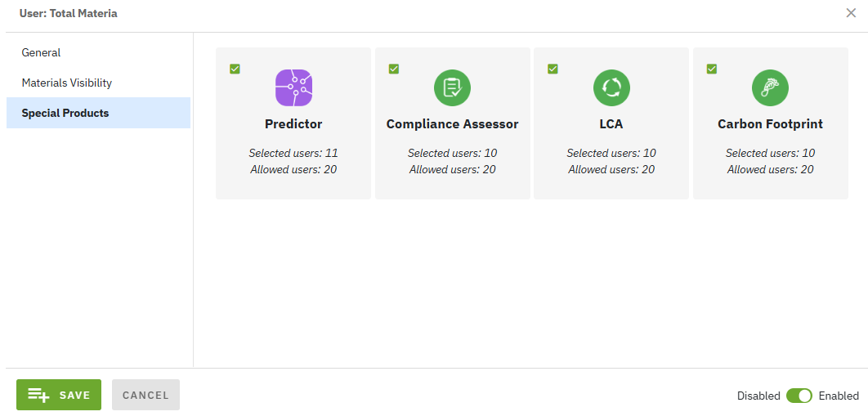Toggle the Disabled/Enabled user switch

pyautogui.click(x=799, y=396)
